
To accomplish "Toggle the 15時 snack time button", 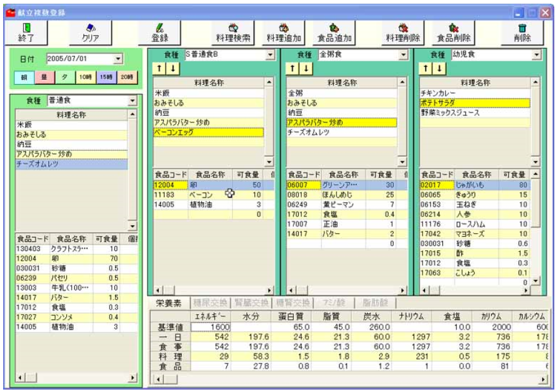I will [105, 78].
